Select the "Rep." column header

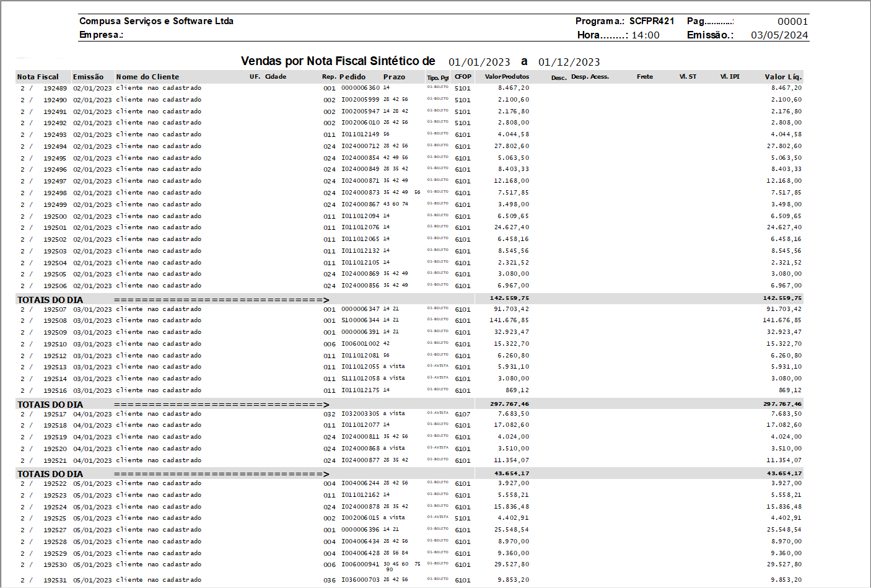(x=329, y=77)
